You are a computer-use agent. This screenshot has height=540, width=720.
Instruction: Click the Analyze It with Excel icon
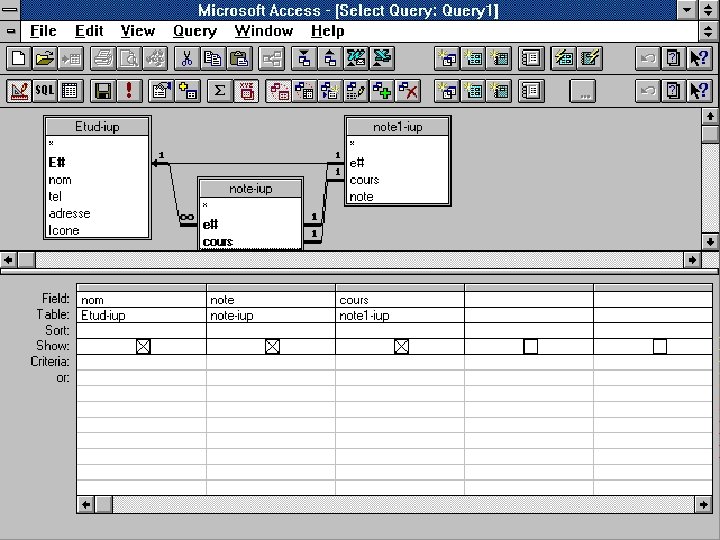(x=382, y=58)
